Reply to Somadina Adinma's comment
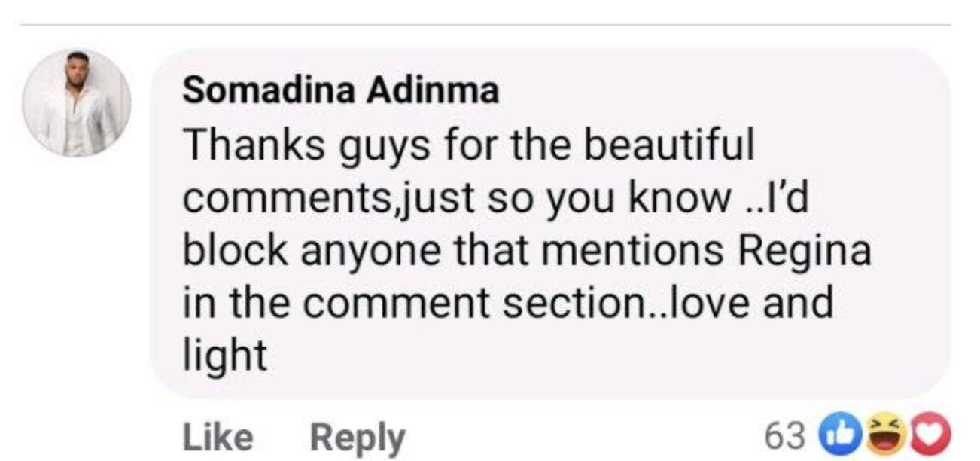The height and width of the screenshot is (461, 980). tap(358, 437)
